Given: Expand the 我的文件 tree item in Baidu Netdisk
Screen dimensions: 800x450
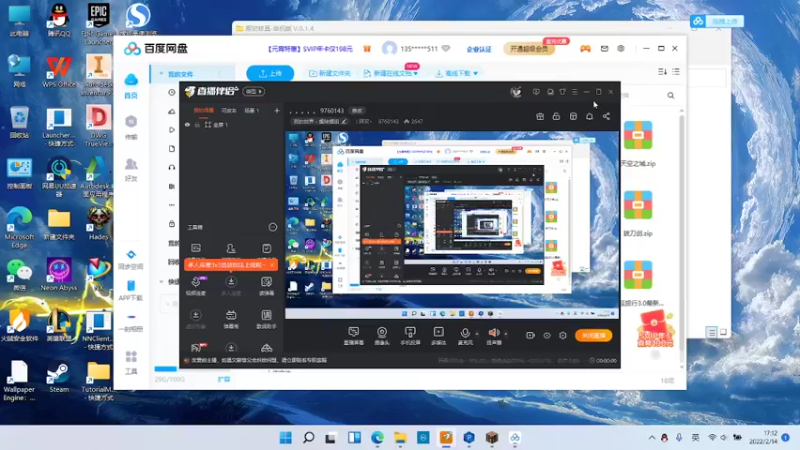Looking at the screenshot, I should tap(161, 74).
